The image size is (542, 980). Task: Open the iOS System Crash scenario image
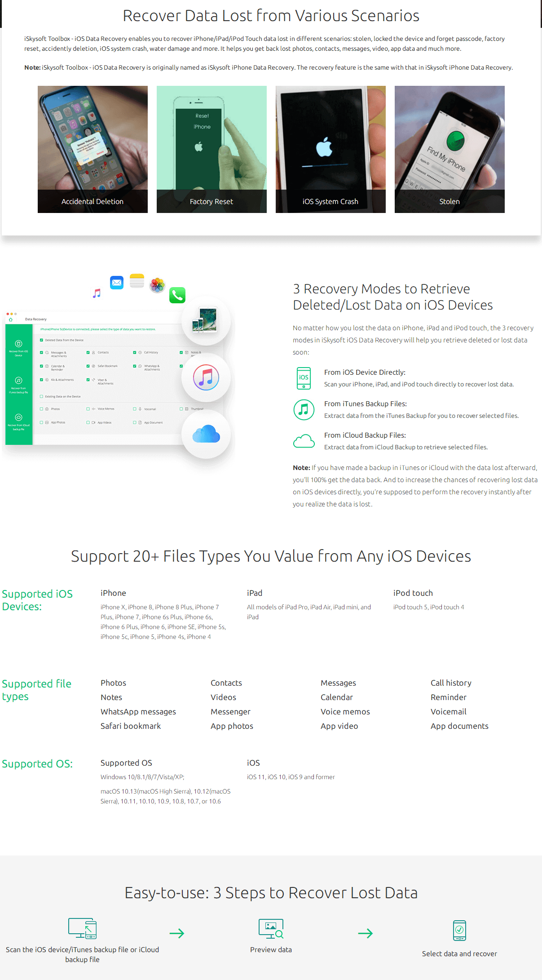click(330, 149)
